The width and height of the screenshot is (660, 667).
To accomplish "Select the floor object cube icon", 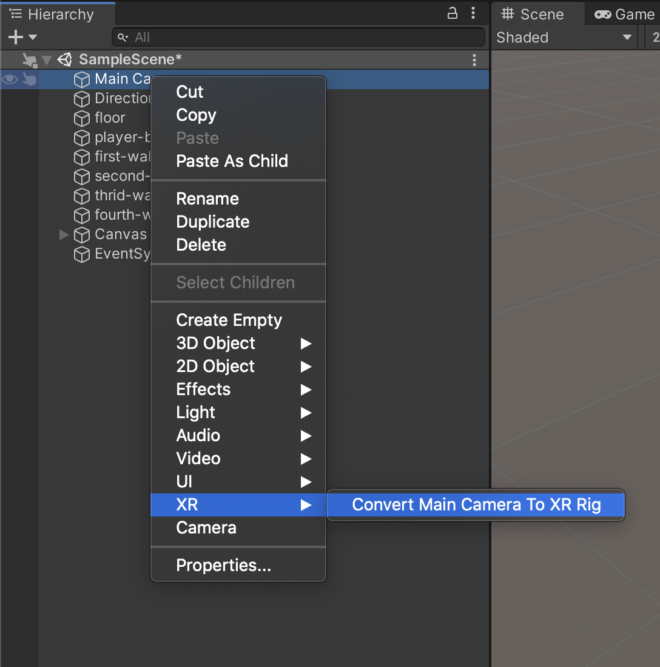I will 82,118.
